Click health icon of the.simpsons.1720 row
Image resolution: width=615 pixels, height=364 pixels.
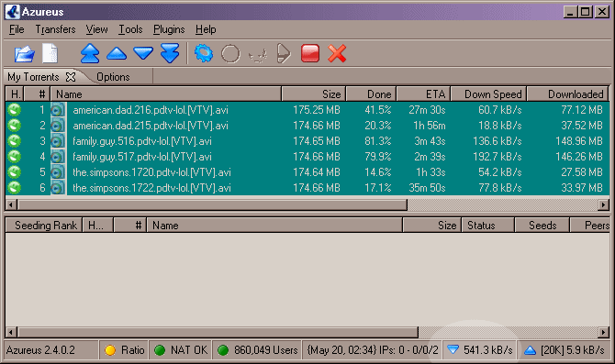click(15, 172)
